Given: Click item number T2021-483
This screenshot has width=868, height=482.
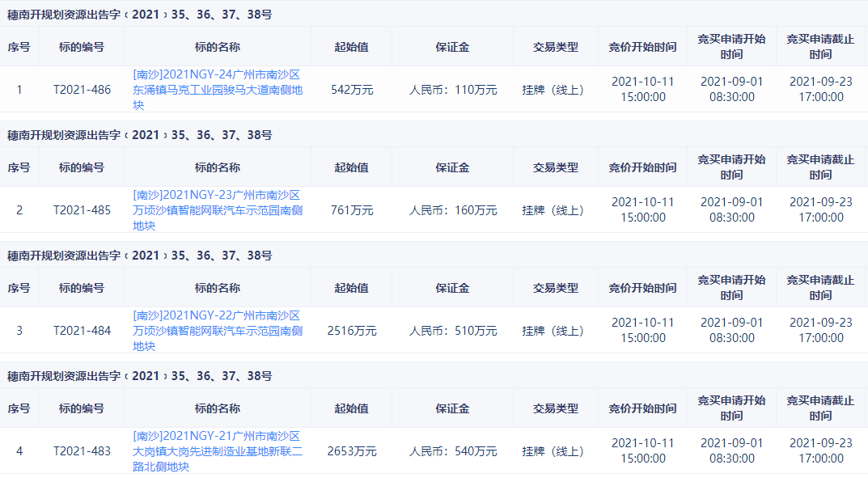Looking at the screenshot, I should [82, 451].
